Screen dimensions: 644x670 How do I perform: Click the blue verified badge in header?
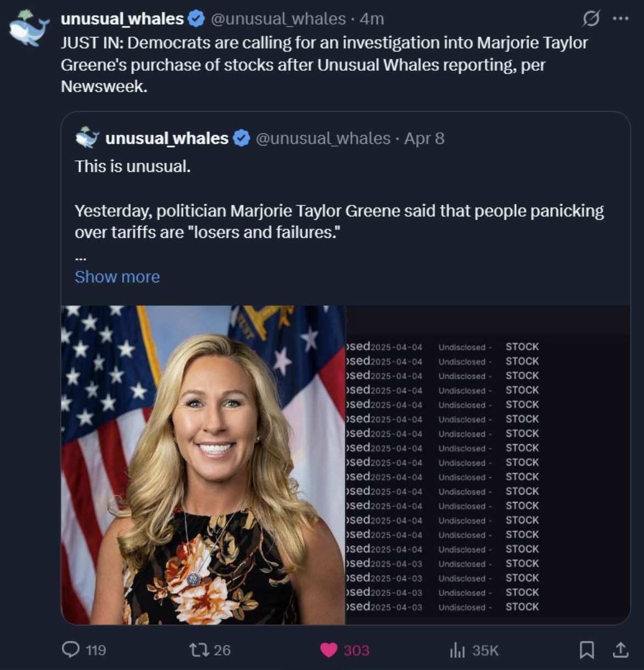pyautogui.click(x=196, y=19)
